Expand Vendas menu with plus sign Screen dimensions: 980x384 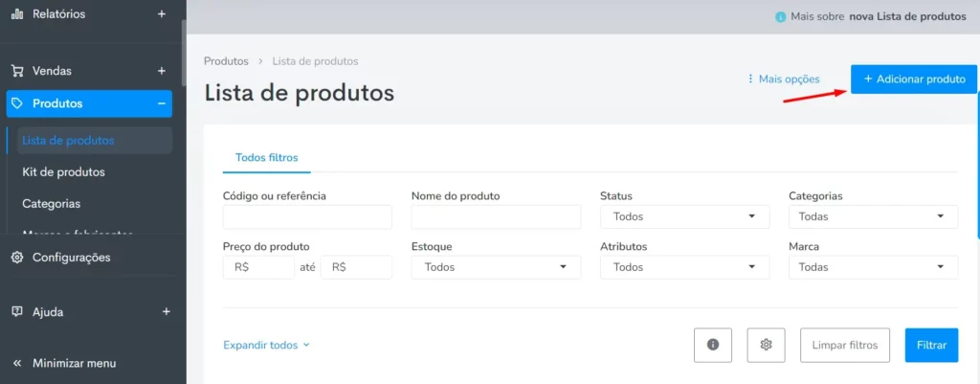click(162, 71)
